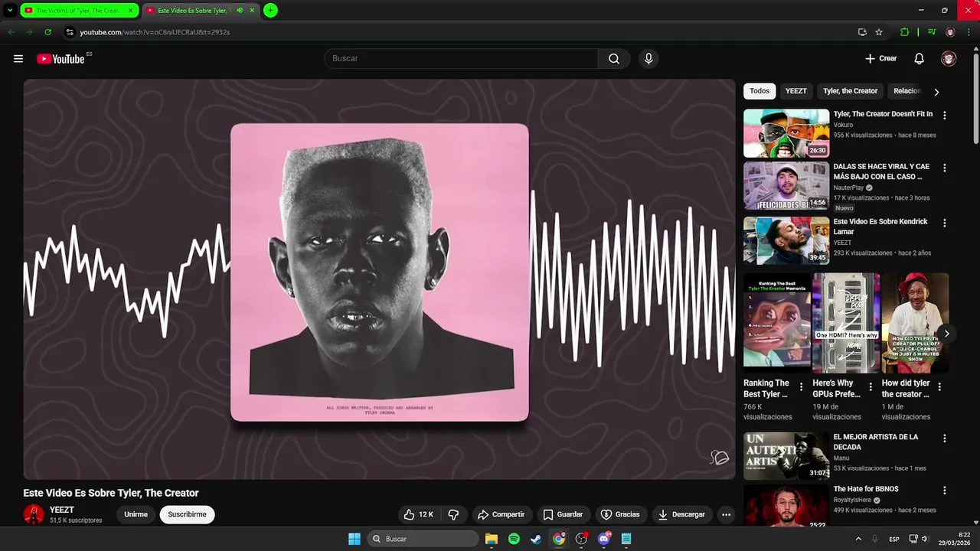Open YouTube account avatar menu
The width and height of the screenshot is (980, 551).
pyautogui.click(x=949, y=59)
